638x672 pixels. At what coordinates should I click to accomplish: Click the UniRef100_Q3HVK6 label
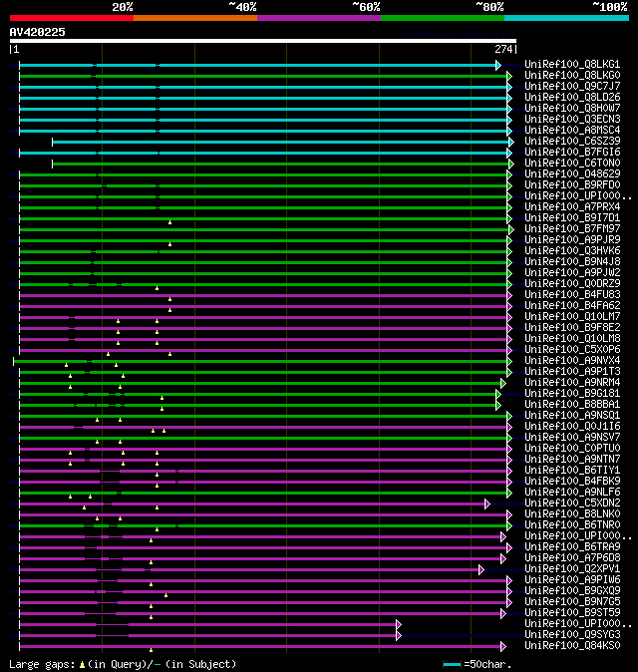pyautogui.click(x=572, y=250)
